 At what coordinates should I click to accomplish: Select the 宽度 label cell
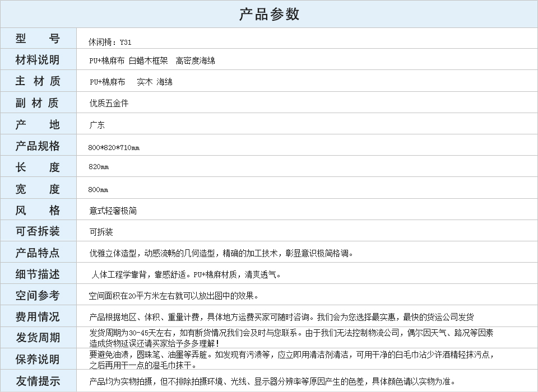tap(38, 189)
